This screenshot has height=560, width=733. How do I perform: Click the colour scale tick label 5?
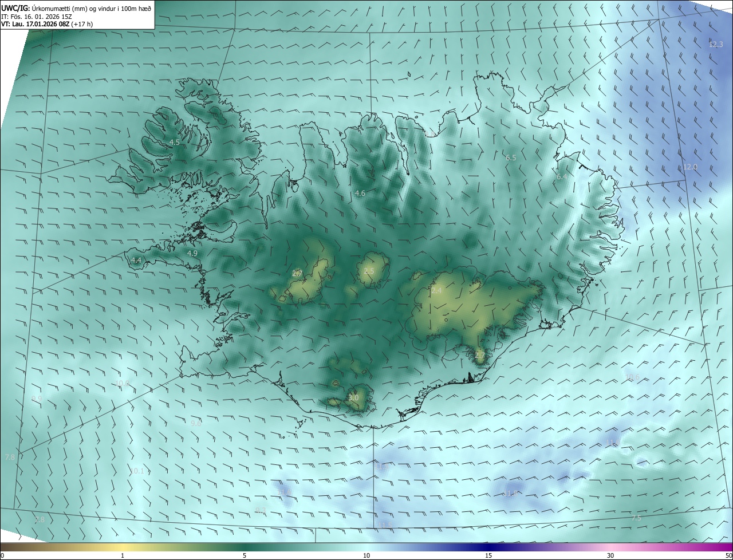pyautogui.click(x=245, y=555)
